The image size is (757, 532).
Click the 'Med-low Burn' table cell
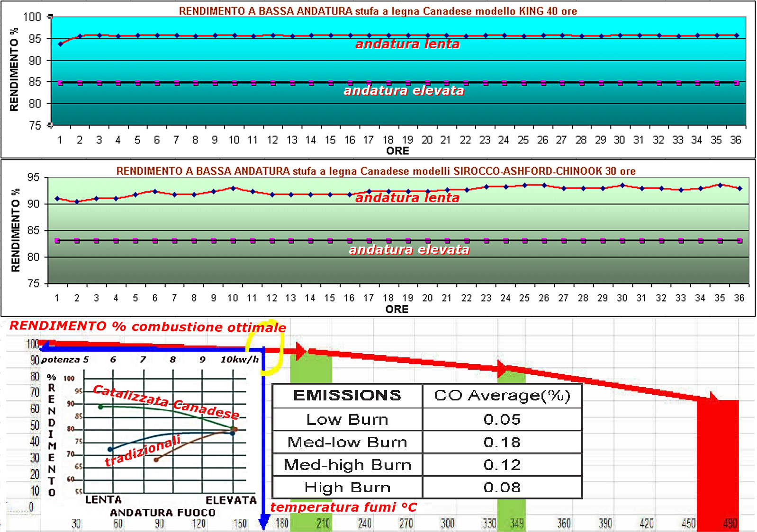pyautogui.click(x=347, y=442)
